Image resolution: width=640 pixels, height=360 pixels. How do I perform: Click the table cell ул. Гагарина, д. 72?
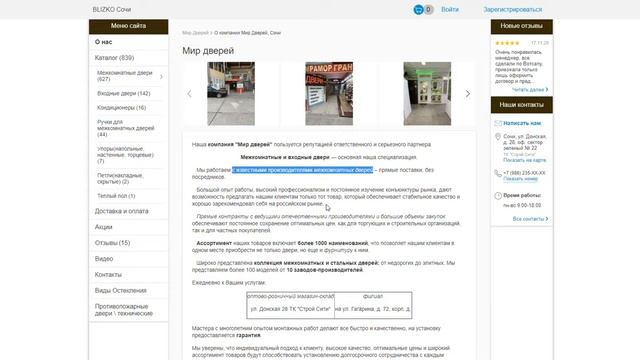(373, 309)
